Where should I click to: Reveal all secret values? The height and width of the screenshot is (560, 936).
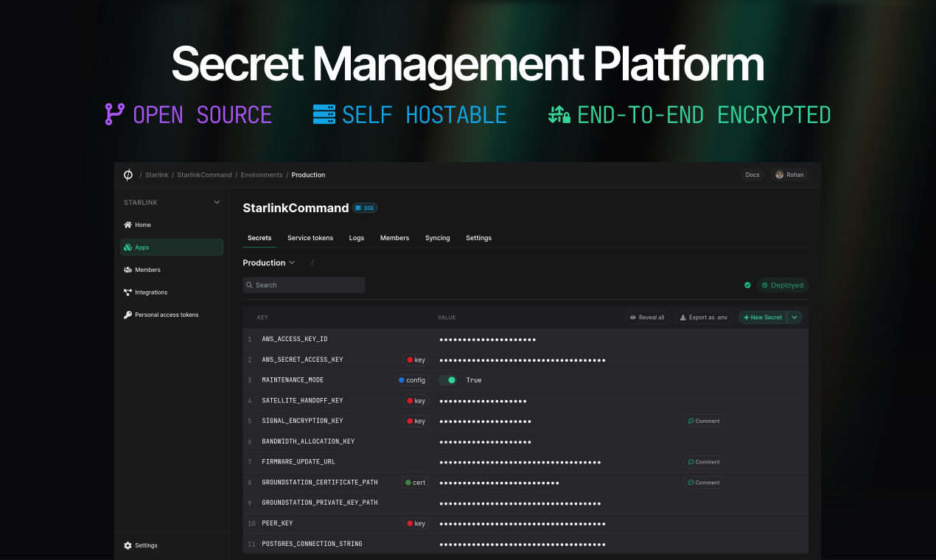(x=647, y=318)
